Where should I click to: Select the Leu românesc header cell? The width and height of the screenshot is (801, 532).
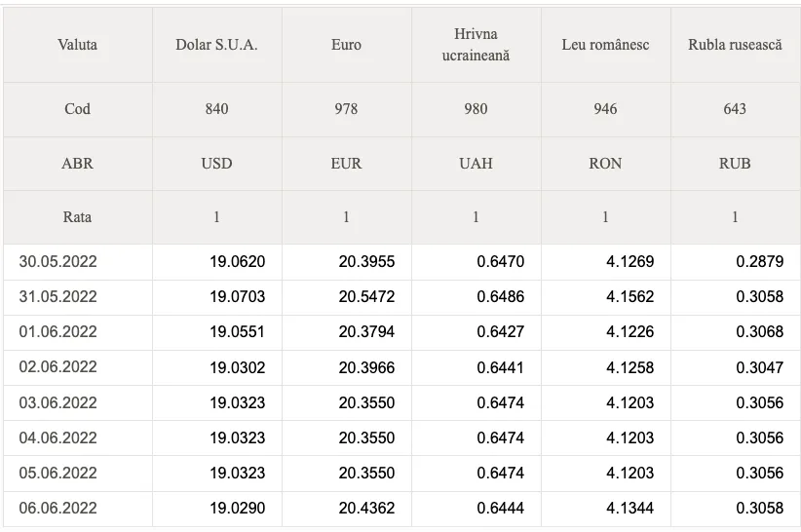(x=606, y=45)
